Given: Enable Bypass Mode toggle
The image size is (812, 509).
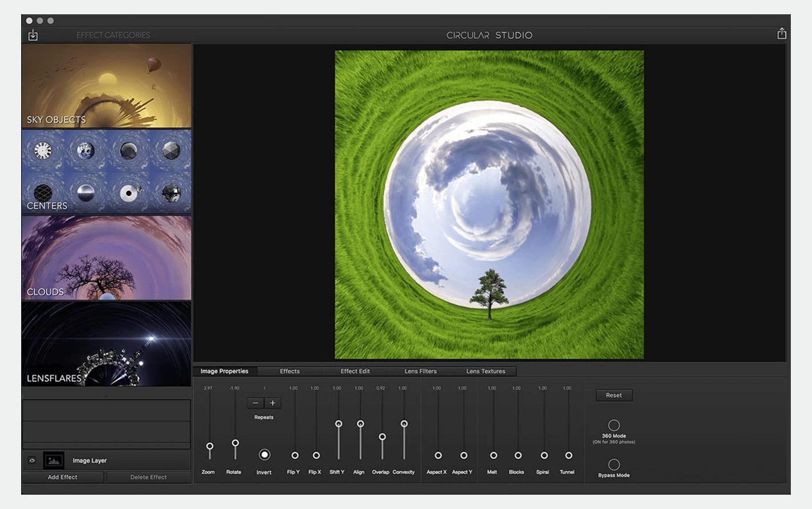Looking at the screenshot, I should tap(614, 464).
